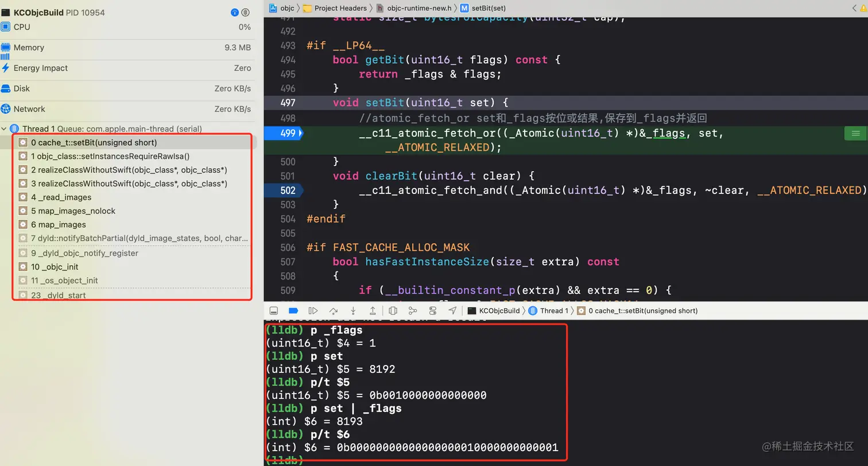Open the Network gauge
Image resolution: width=868 pixels, height=466 pixels.
126,109
